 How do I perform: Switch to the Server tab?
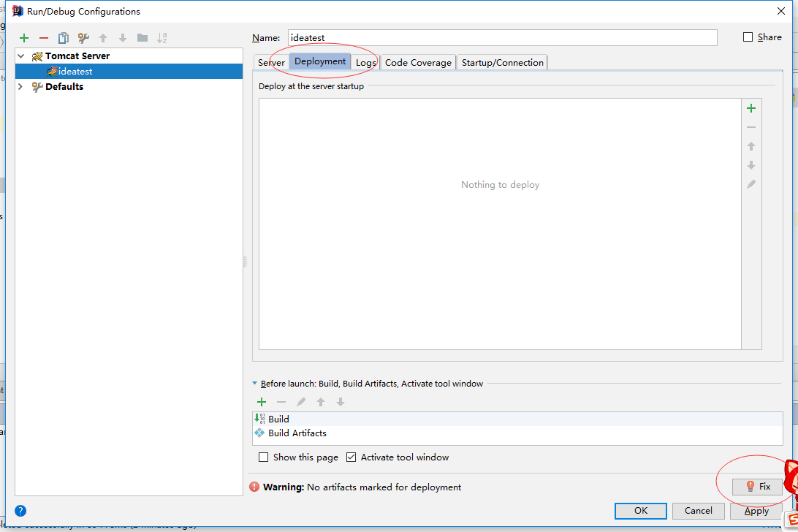pyautogui.click(x=271, y=63)
